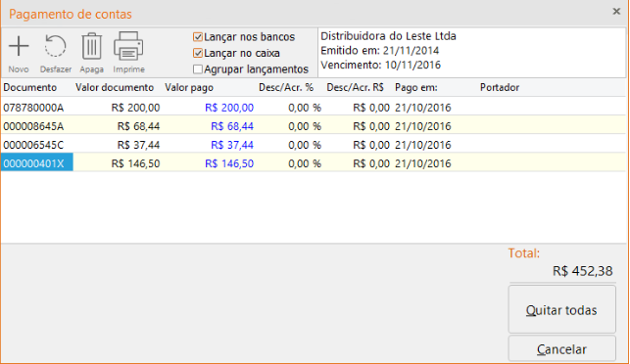Click 0,00 % in 000008645A row
The image size is (630, 364).
coord(305,126)
